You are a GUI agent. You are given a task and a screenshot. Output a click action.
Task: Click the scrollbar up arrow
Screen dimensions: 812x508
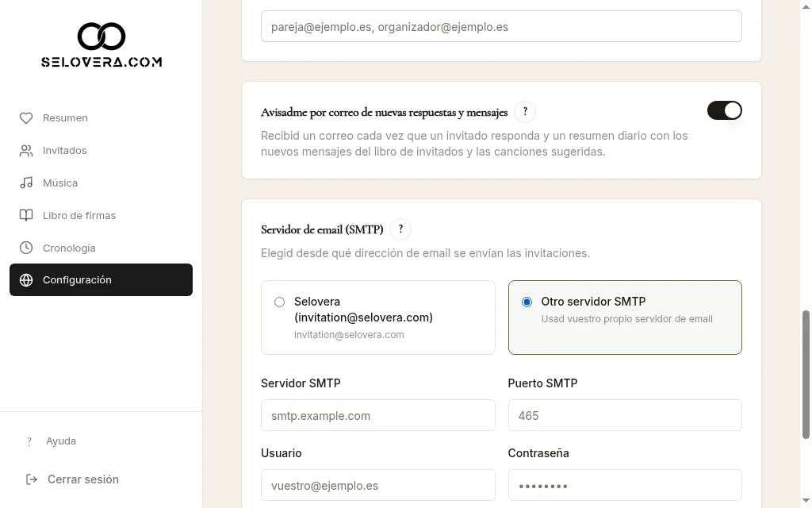click(x=806, y=6)
